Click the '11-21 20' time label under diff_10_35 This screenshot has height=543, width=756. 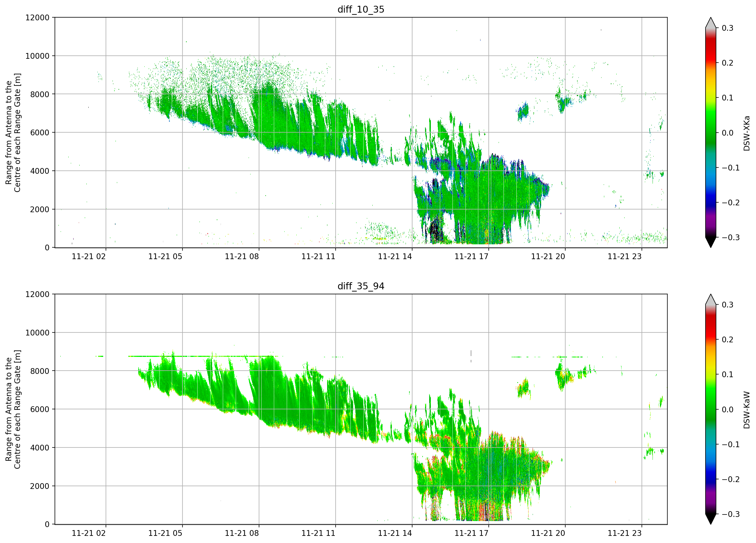(548, 256)
